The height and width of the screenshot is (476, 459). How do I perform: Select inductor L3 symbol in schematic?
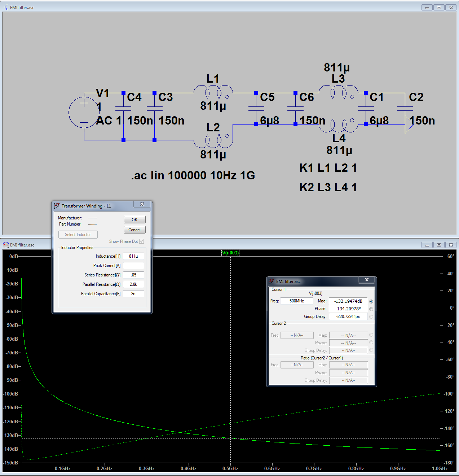coord(338,93)
